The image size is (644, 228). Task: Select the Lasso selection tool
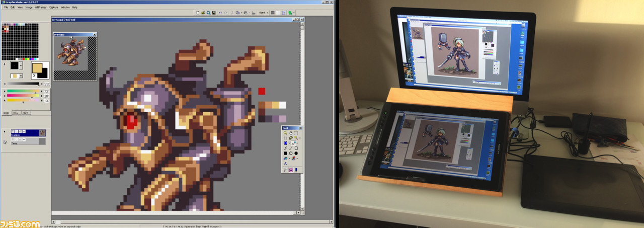[291, 138]
